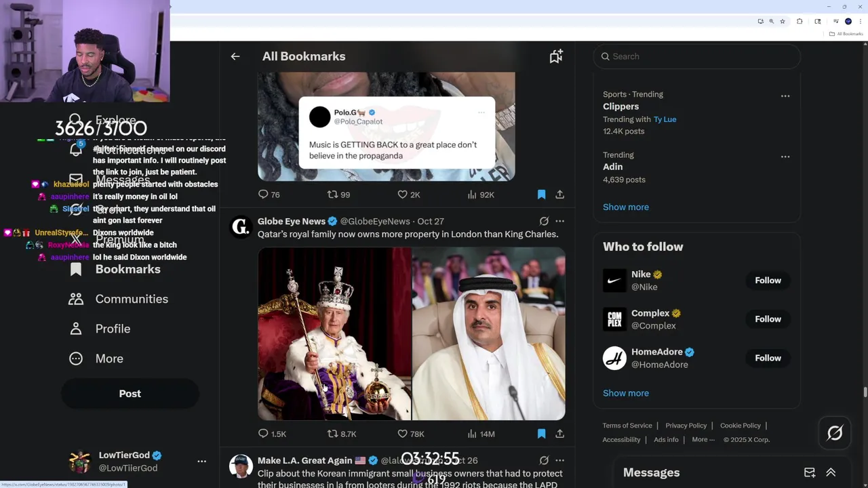
Task: Compose new message in Messages drawer
Action: point(810,472)
